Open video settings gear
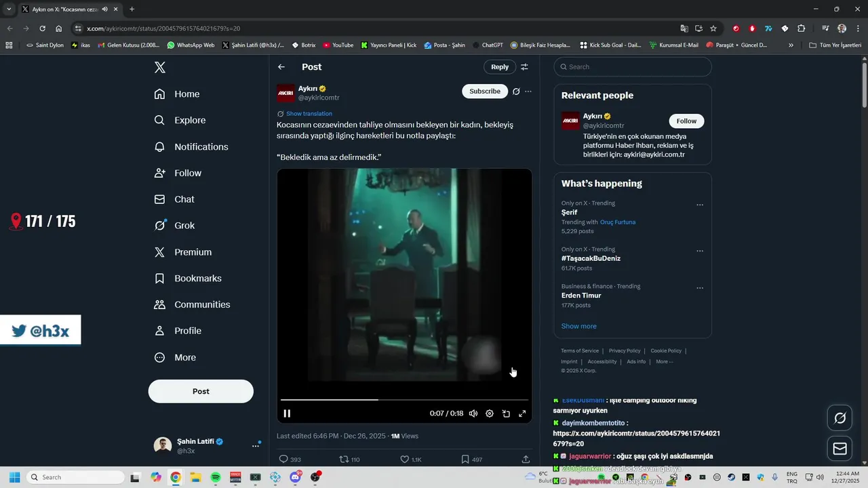This screenshot has width=868, height=488. coord(490,413)
